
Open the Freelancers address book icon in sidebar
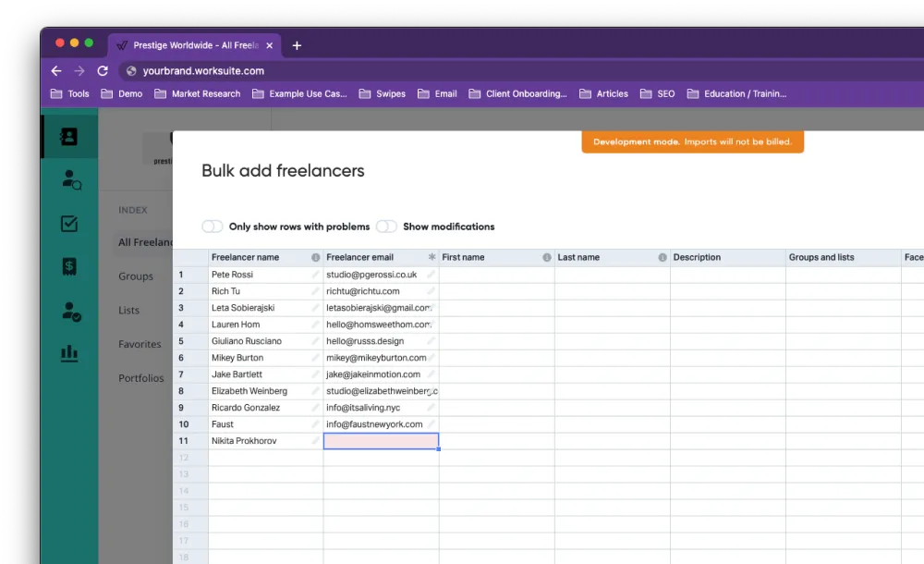coord(69,135)
